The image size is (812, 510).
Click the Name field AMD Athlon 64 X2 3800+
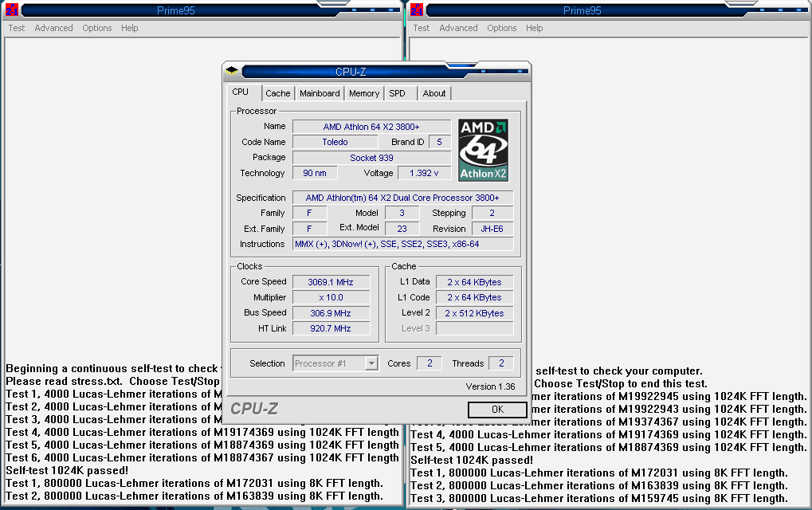371,127
